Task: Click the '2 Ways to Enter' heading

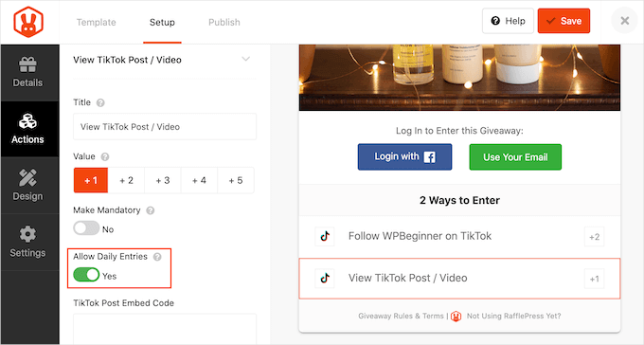Action: click(x=459, y=200)
